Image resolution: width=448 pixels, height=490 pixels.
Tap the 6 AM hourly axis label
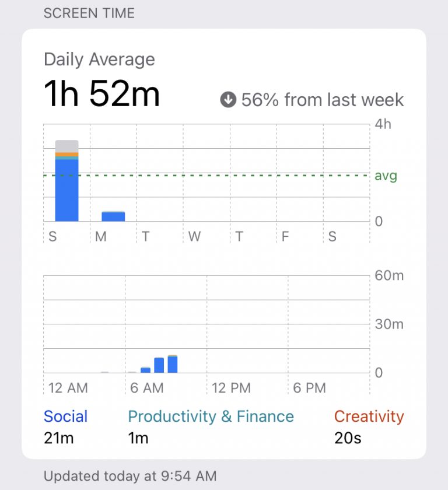pos(146,388)
